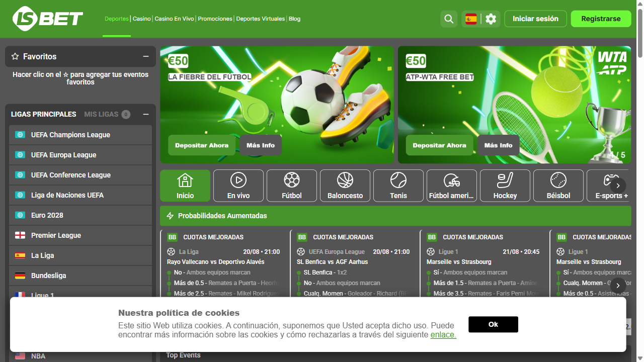Click Depositar Ahora on football banner
This screenshot has height=362, width=644.
pos(202,145)
